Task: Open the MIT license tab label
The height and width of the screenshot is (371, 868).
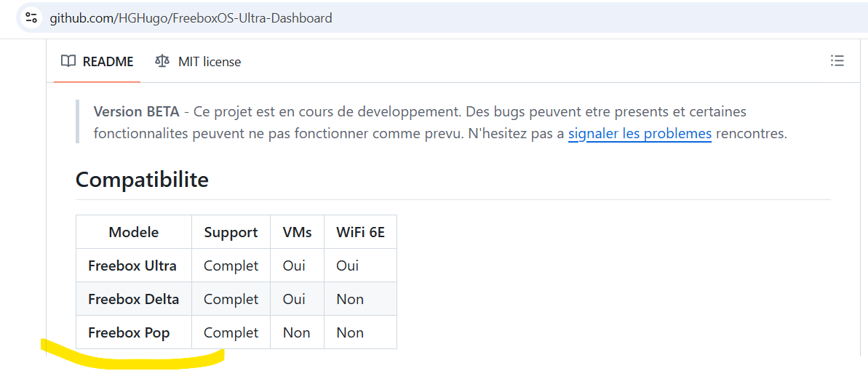Action: pos(210,62)
